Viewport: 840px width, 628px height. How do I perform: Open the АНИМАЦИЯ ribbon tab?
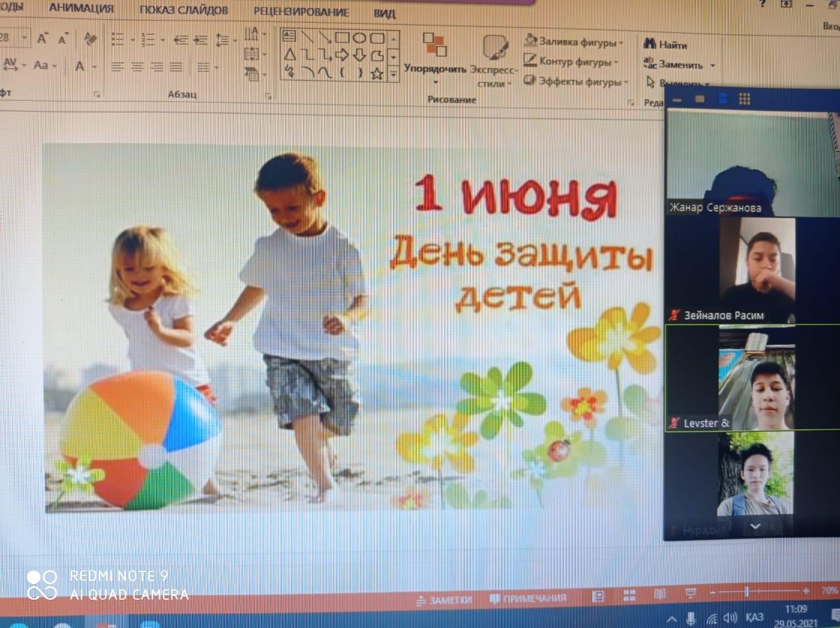(81, 9)
